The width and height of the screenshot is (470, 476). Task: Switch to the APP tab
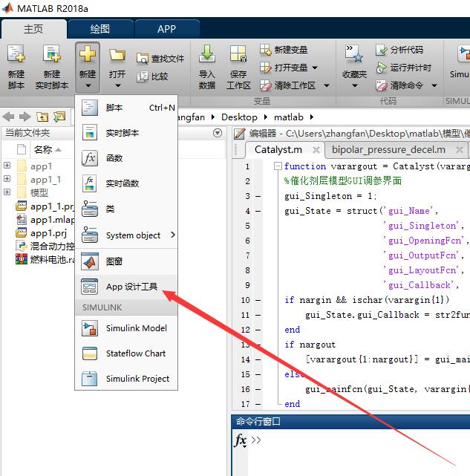pyautogui.click(x=166, y=29)
